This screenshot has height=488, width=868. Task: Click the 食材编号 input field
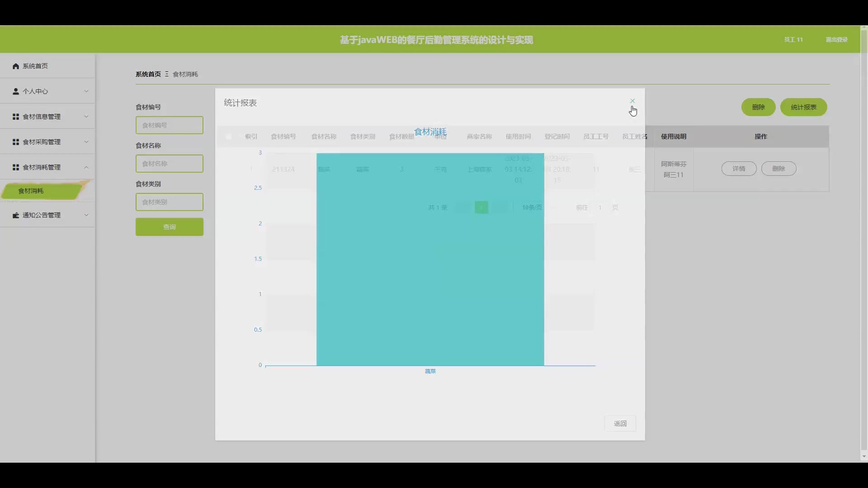[x=170, y=125]
